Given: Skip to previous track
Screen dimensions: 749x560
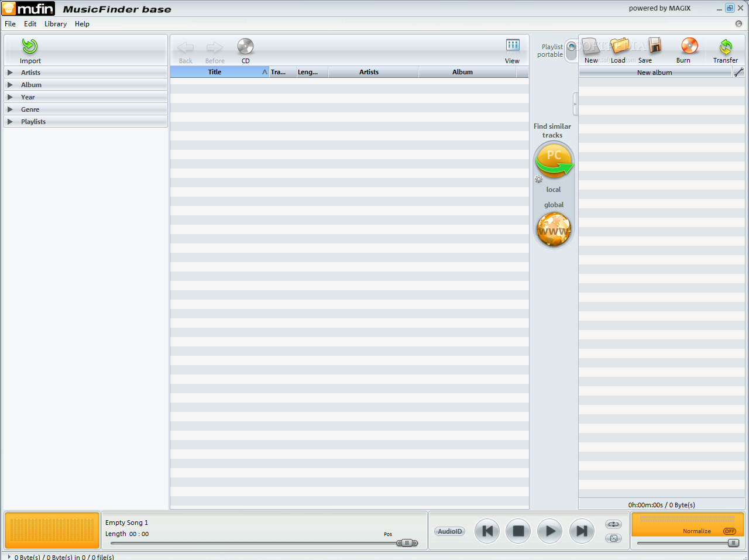Looking at the screenshot, I should 487,531.
